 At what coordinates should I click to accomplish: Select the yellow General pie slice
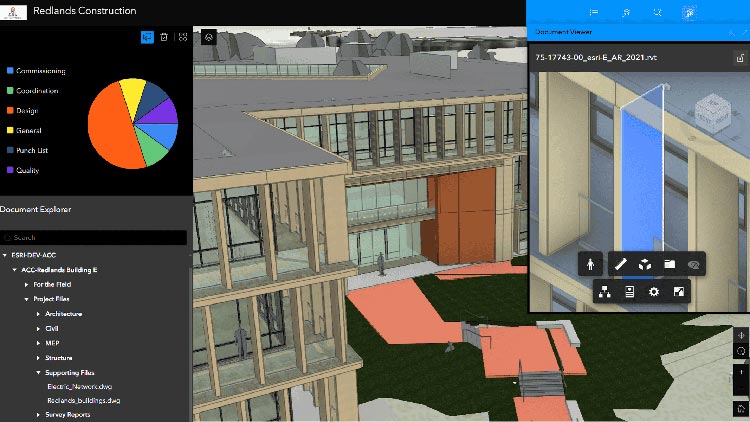click(132, 95)
